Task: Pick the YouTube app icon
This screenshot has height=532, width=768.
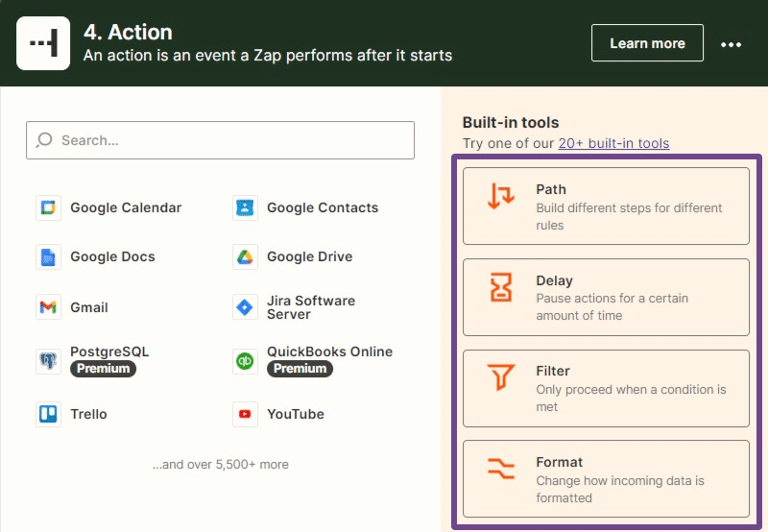Action: [x=245, y=414]
